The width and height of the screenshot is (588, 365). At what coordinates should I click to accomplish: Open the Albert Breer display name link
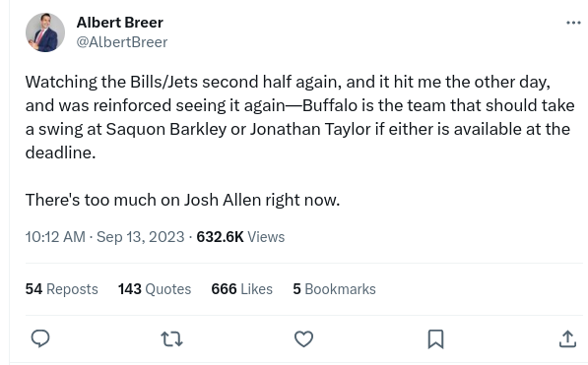(x=119, y=23)
